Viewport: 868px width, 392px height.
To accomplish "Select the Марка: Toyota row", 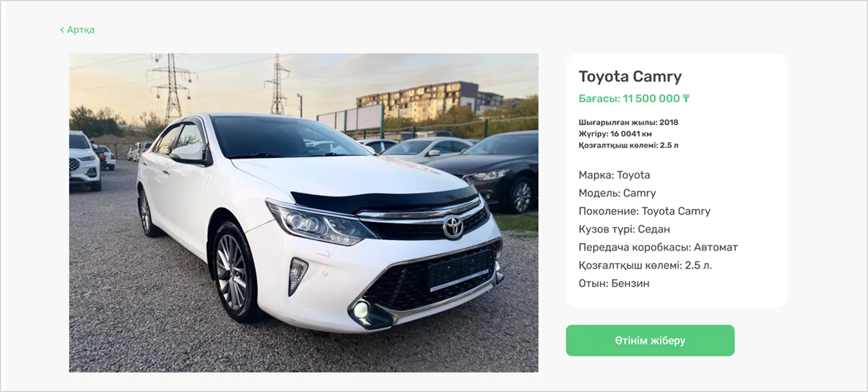I will pyautogui.click(x=614, y=175).
